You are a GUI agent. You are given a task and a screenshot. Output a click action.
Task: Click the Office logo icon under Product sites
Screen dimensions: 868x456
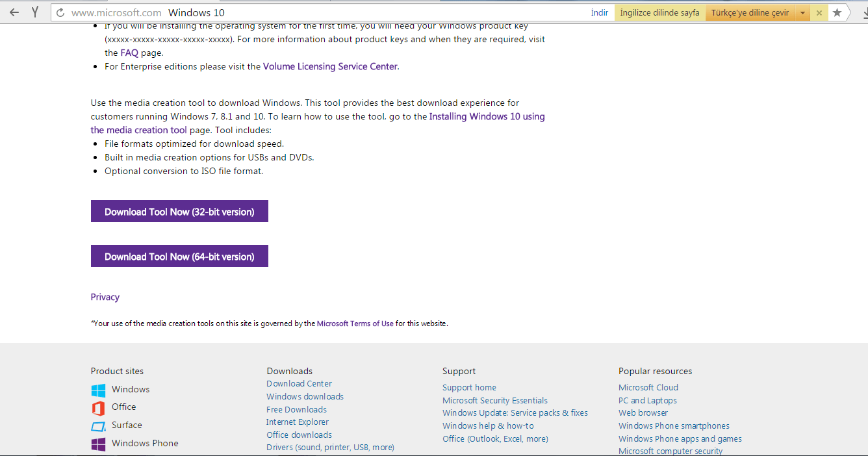tap(98, 408)
